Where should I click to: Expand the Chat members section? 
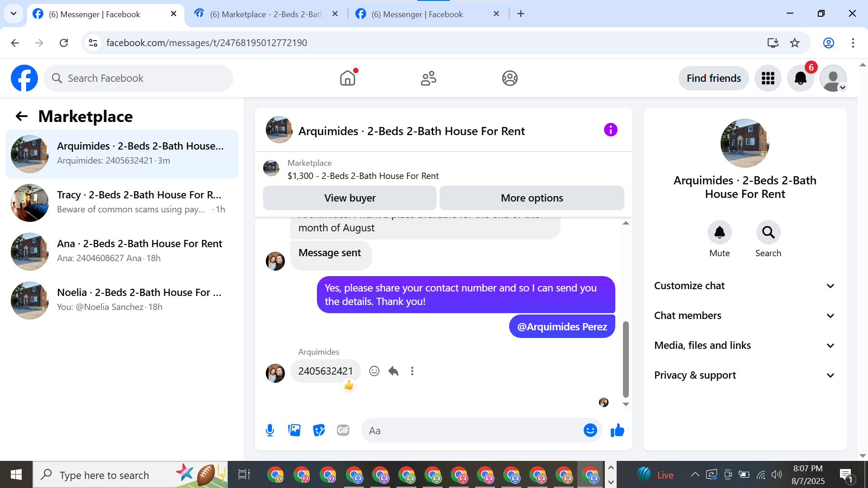point(745,316)
